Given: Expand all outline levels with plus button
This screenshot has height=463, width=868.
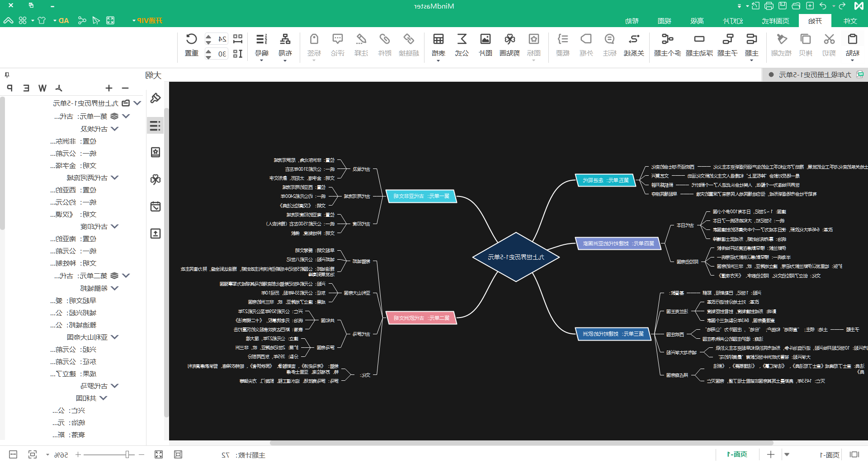Looking at the screenshot, I should (109, 88).
